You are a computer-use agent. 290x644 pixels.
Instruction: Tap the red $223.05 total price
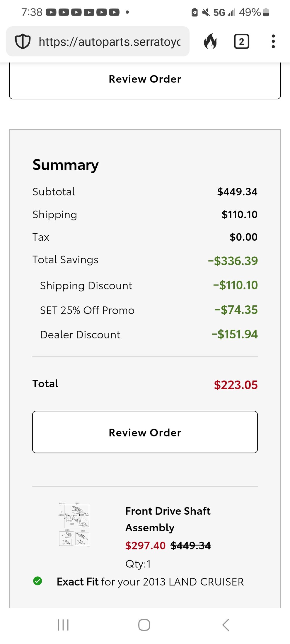click(236, 385)
